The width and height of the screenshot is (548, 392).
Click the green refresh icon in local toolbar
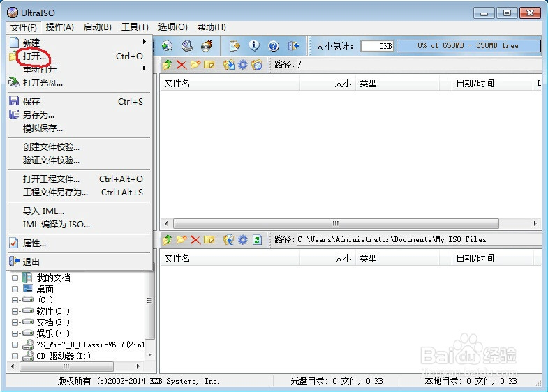click(257, 239)
